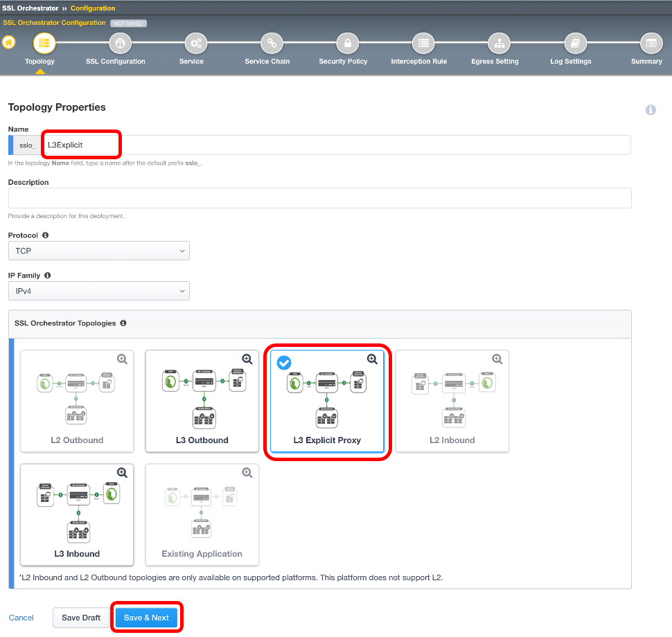The image size is (672, 637).
Task: Toggle the L3 Explicit Proxy checkmark
Action: [284, 363]
